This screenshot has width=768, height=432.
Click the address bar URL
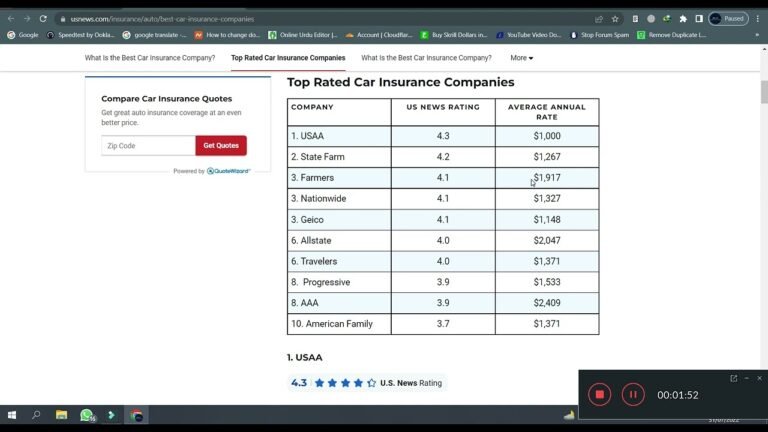coord(162,19)
